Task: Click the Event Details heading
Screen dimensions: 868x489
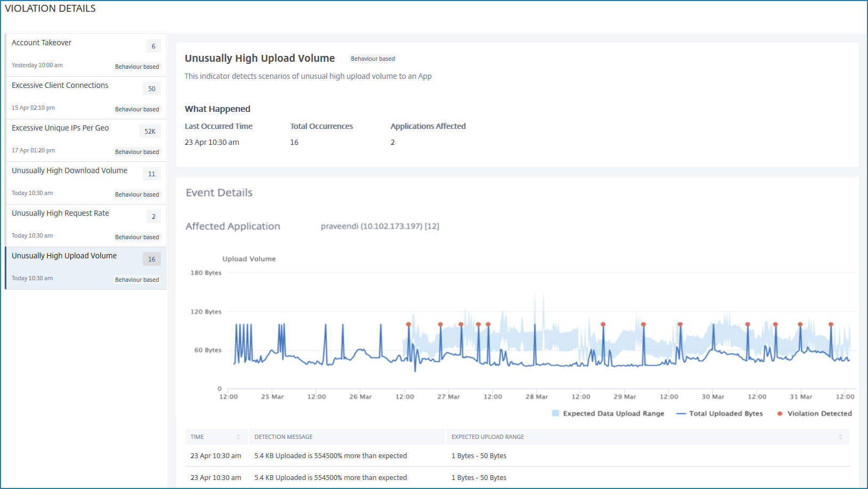Action: (x=219, y=193)
